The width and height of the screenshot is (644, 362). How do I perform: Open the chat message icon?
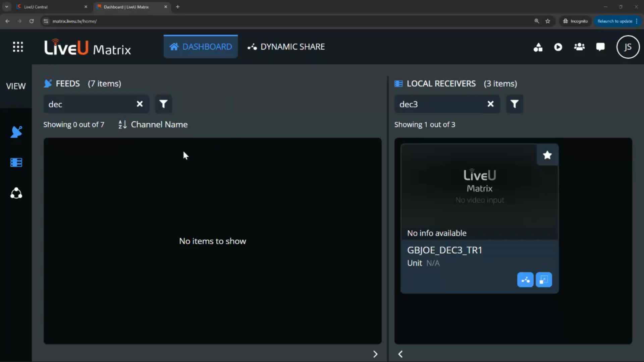click(x=600, y=47)
